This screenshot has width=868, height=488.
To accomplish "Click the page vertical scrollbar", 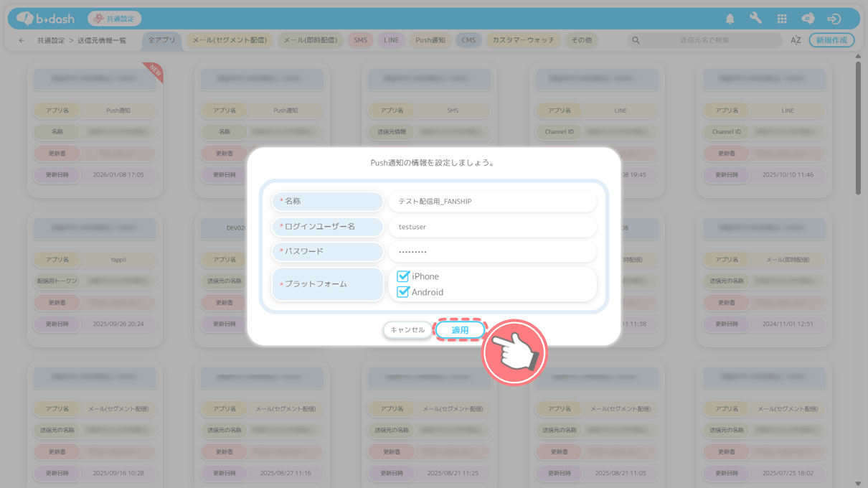I will pos(858,129).
